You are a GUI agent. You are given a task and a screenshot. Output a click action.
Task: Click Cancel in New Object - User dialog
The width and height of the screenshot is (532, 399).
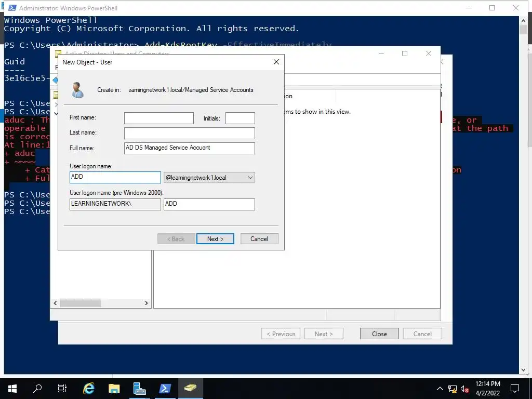pyautogui.click(x=259, y=238)
